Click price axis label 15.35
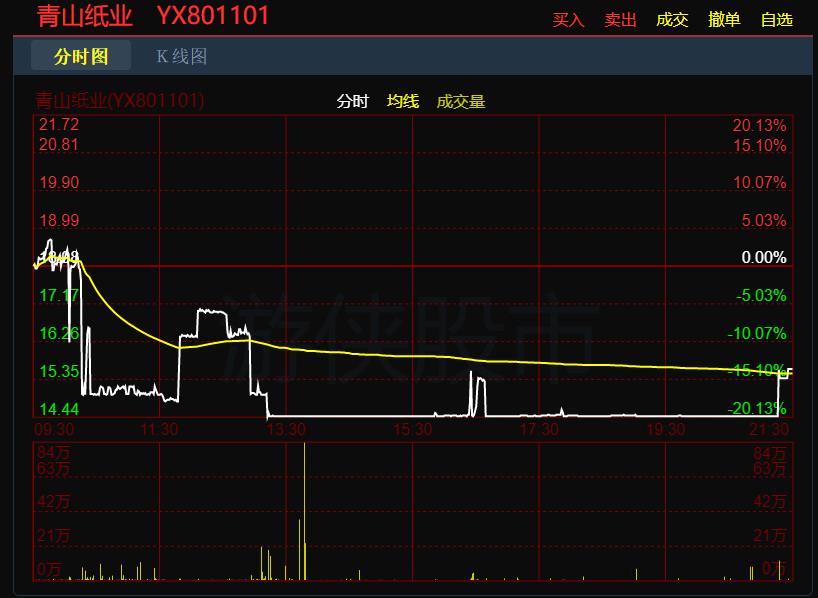 (x=59, y=371)
